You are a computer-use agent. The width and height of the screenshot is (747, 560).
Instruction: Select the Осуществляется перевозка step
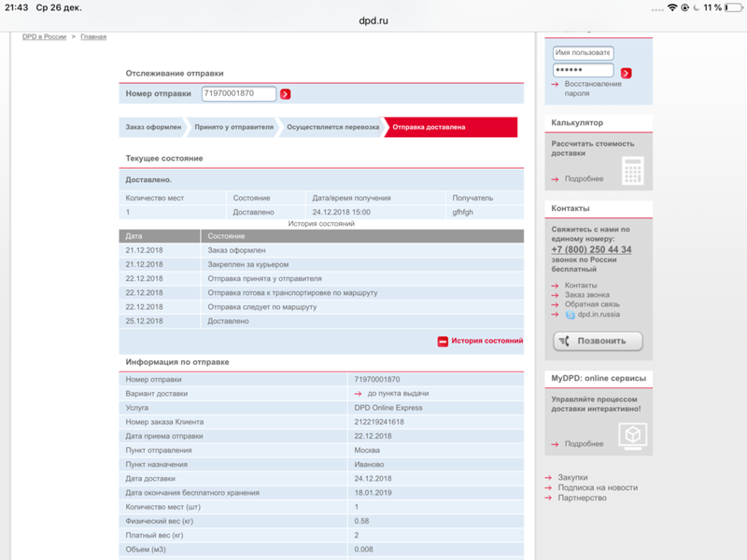(x=332, y=127)
